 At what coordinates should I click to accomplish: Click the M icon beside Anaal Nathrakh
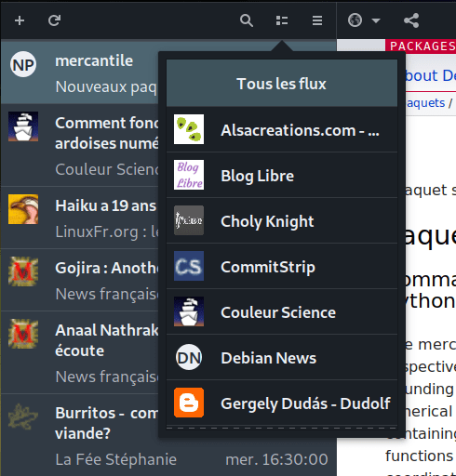(x=23, y=334)
